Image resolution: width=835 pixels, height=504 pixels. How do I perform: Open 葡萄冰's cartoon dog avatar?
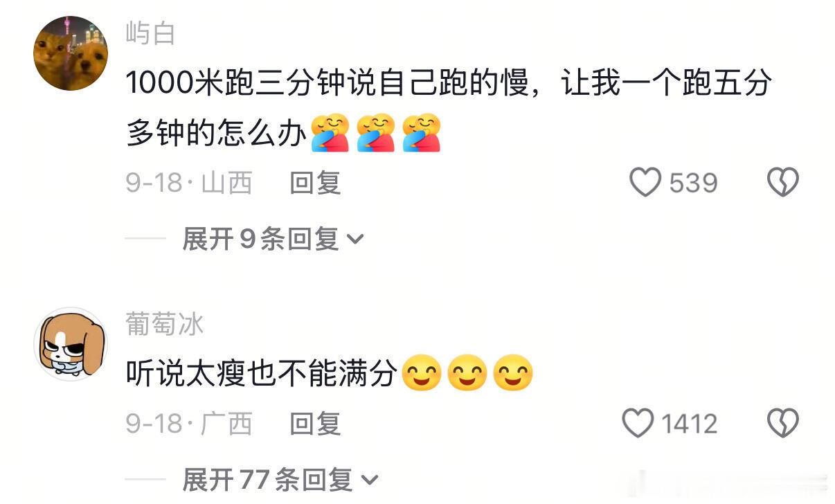71,344
